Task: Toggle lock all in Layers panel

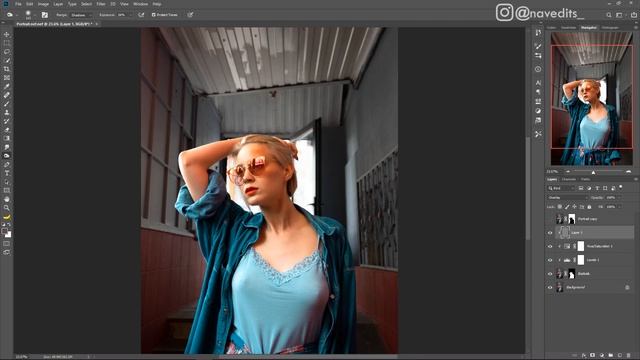Action: tap(589, 207)
